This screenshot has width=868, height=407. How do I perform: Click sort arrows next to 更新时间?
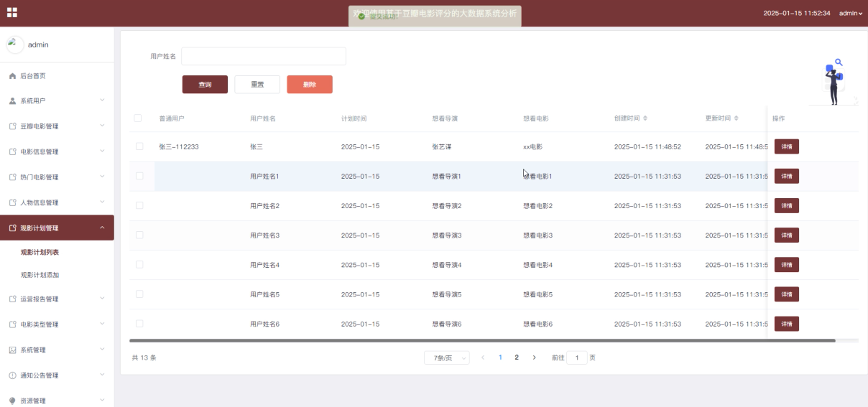tap(736, 118)
